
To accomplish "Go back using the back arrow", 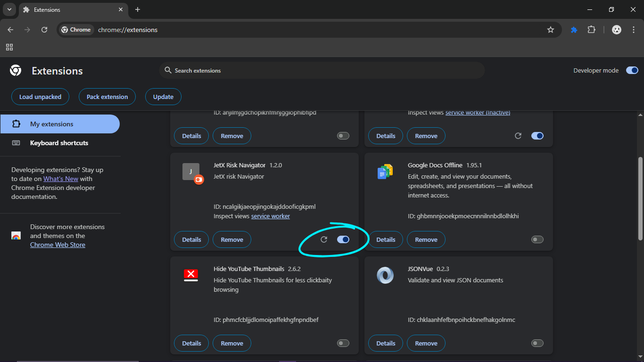I will pyautogui.click(x=10, y=30).
